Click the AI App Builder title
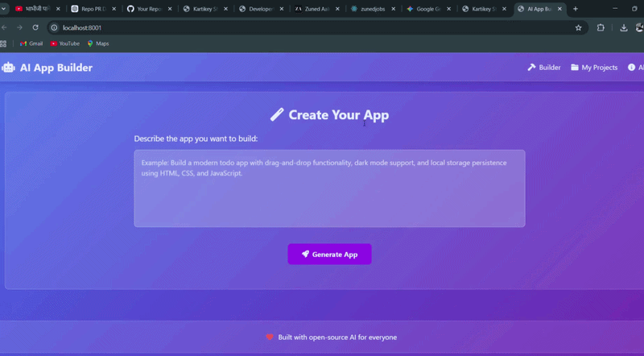644x356 pixels. click(56, 68)
